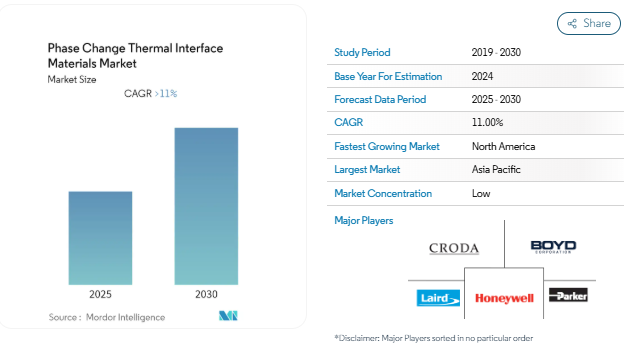Click the Largest Market label
624x364 pixels.
(x=367, y=169)
